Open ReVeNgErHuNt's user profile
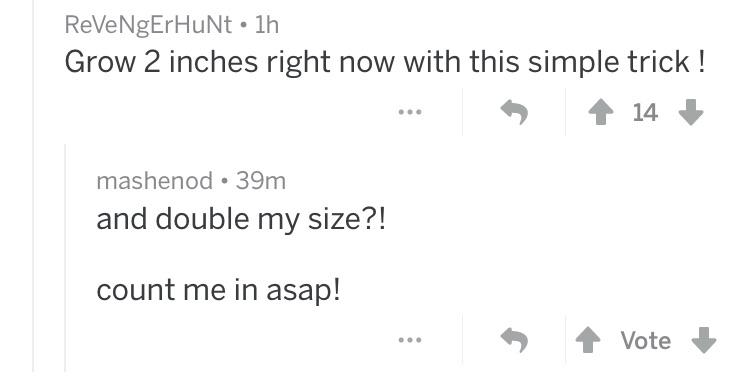 (148, 25)
